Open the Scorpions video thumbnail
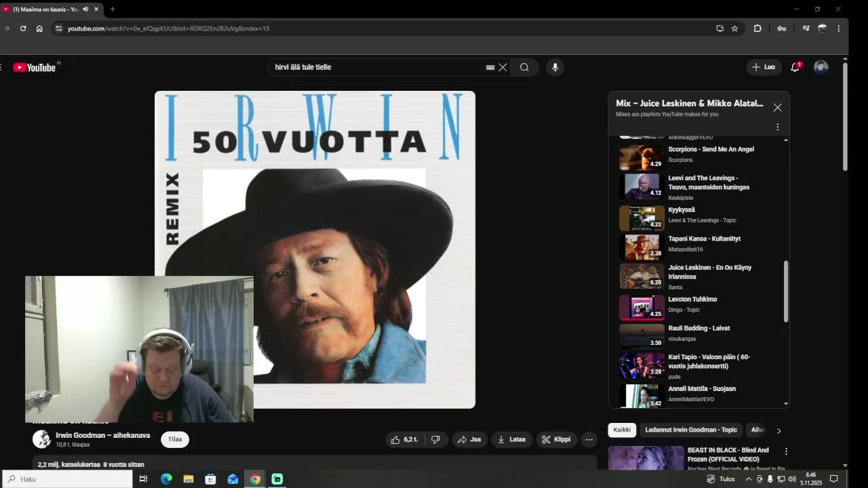This screenshot has width=868, height=488. (642, 157)
